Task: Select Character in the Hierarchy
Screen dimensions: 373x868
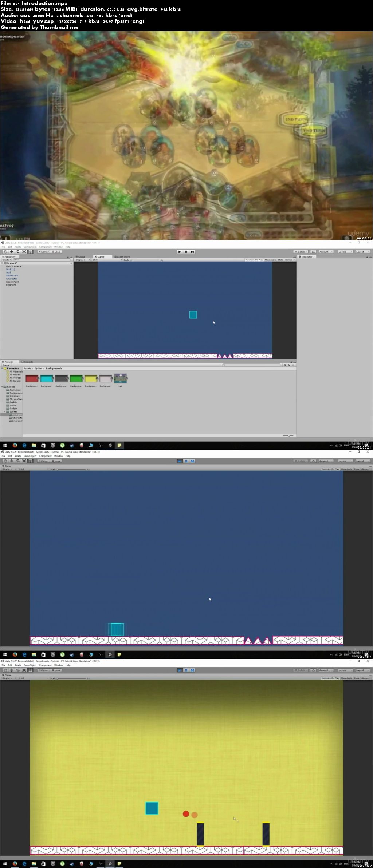Action: (x=12, y=279)
